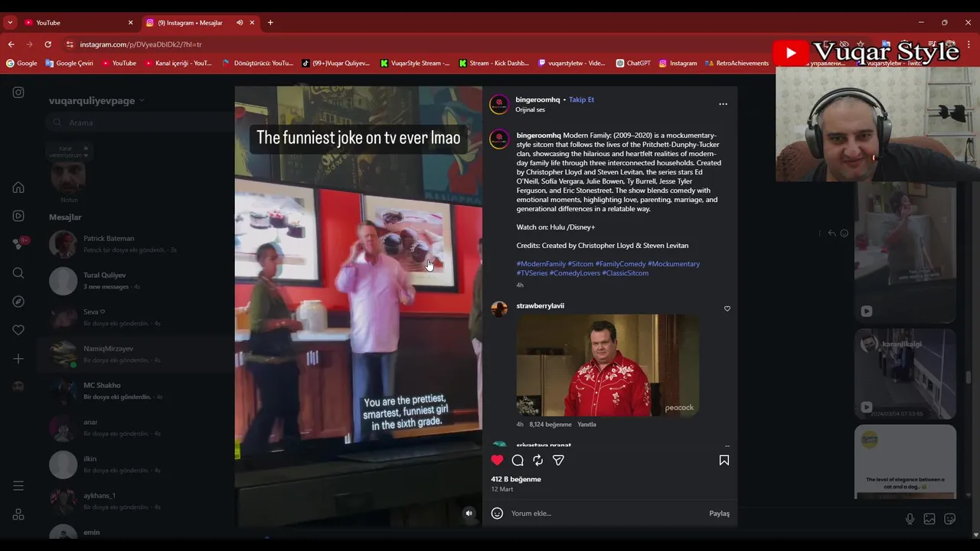Open Reels from the Instagram sidebar
The image size is (980, 551).
(18, 216)
